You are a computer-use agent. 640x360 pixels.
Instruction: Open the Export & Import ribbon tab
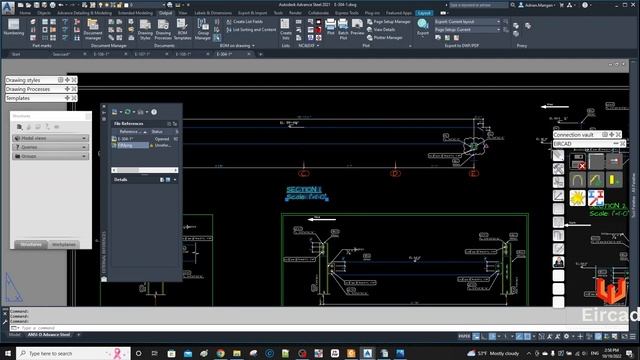coord(252,13)
